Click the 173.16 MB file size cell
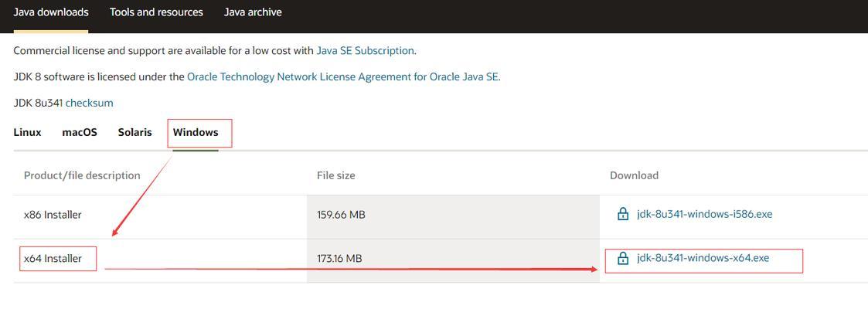The width and height of the screenshot is (868, 309). pos(340,258)
